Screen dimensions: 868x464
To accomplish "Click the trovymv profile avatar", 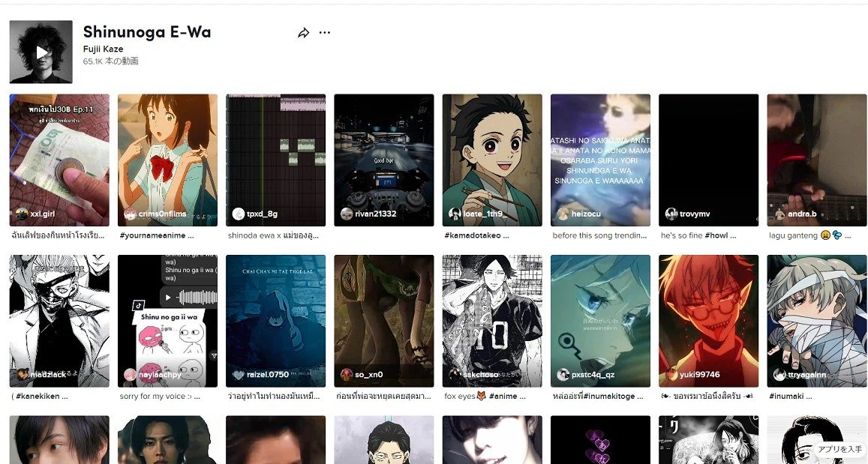I will 671,214.
